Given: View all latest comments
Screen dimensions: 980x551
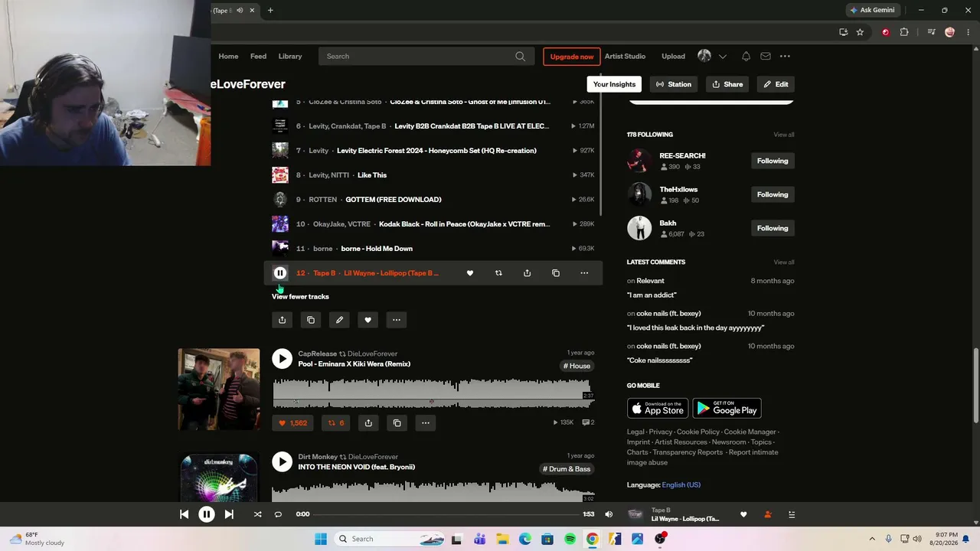Looking at the screenshot, I should click(x=784, y=262).
